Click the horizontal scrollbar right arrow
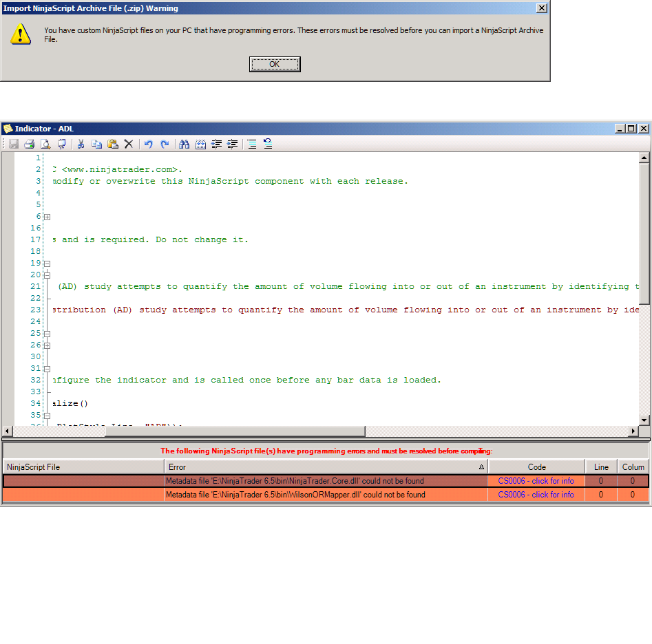The height and width of the screenshot is (644, 652). tap(633, 431)
